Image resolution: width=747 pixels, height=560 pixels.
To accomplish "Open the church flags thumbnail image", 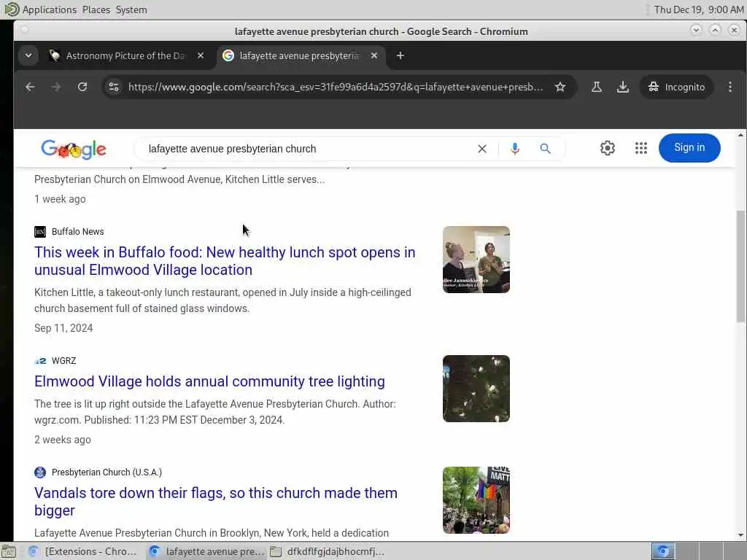I will click(476, 500).
